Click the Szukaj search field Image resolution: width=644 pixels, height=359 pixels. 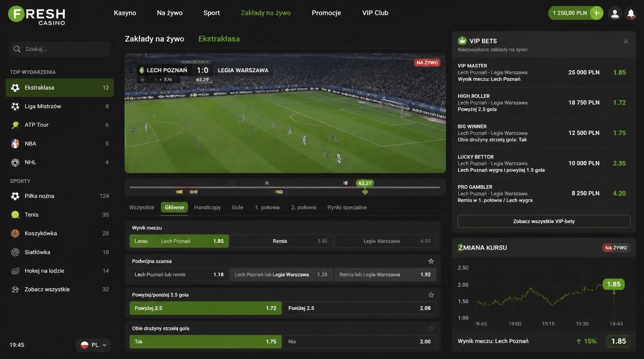coord(59,49)
